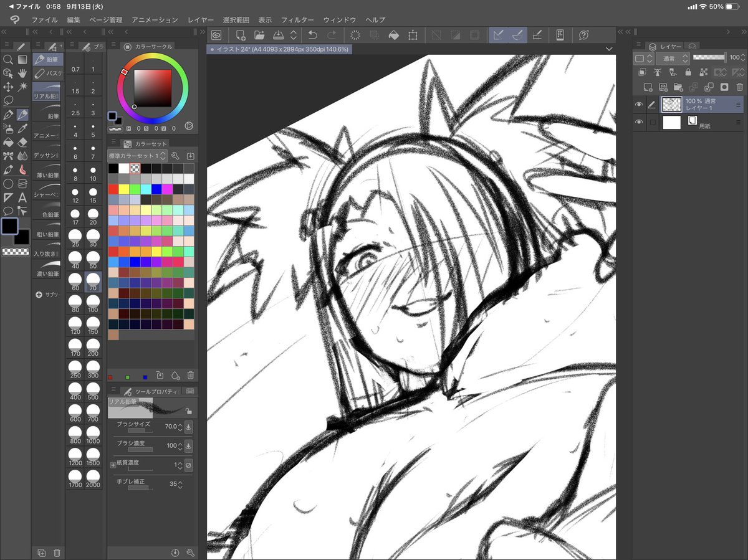Screen dimensions: 748x560
Task: Select the Fill bucket tool
Action: click(x=9, y=141)
